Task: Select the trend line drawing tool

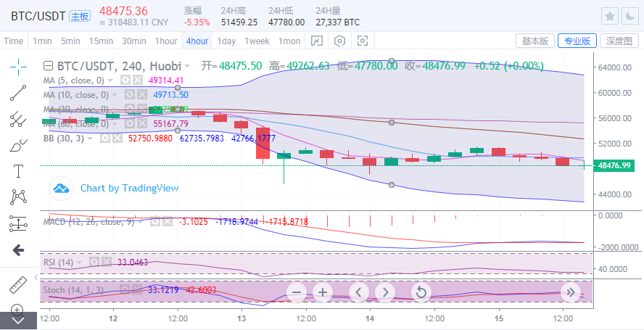Action: pyautogui.click(x=18, y=93)
